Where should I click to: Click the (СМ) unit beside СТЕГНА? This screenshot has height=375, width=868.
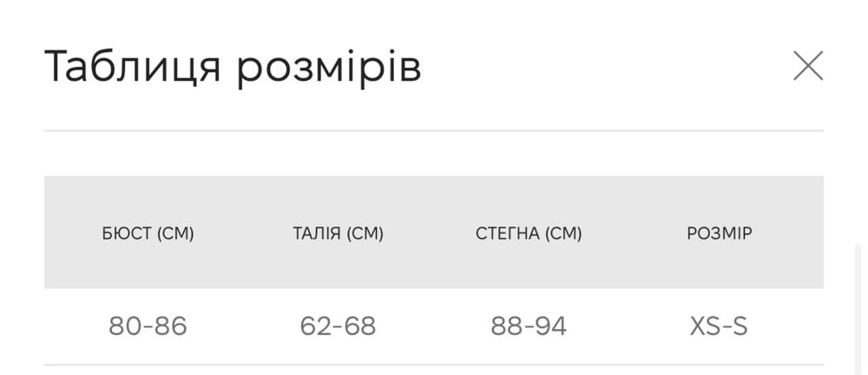(x=563, y=234)
